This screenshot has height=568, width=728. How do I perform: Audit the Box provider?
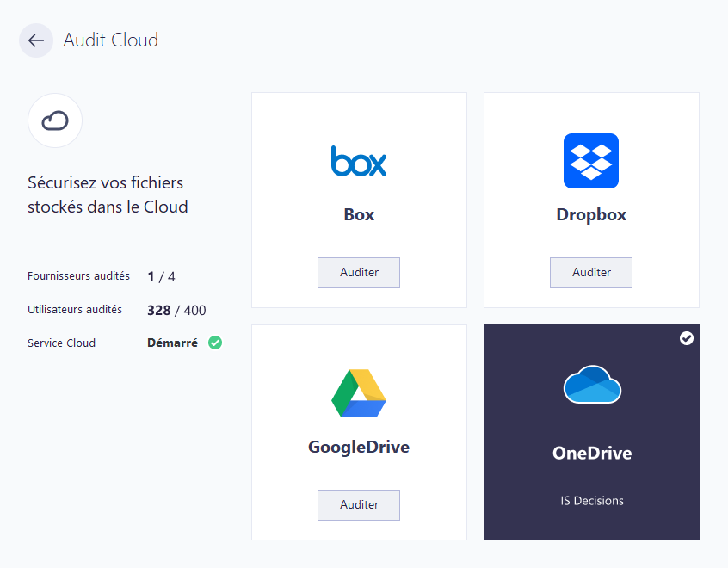pos(359,273)
